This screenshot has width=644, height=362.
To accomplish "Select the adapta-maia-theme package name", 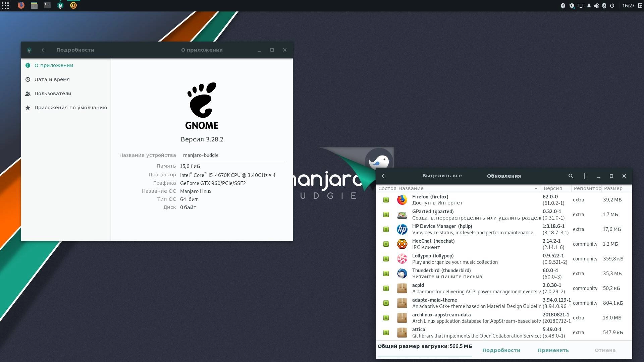I will point(434,300).
